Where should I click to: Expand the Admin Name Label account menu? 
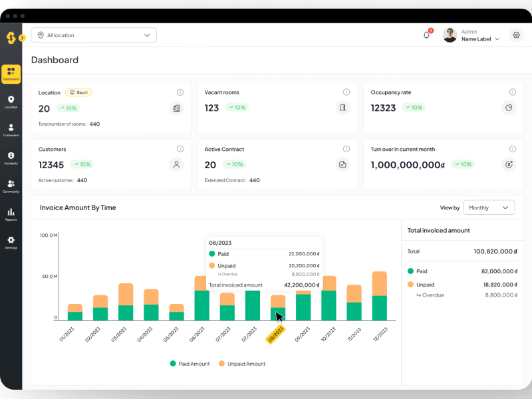[x=480, y=35]
